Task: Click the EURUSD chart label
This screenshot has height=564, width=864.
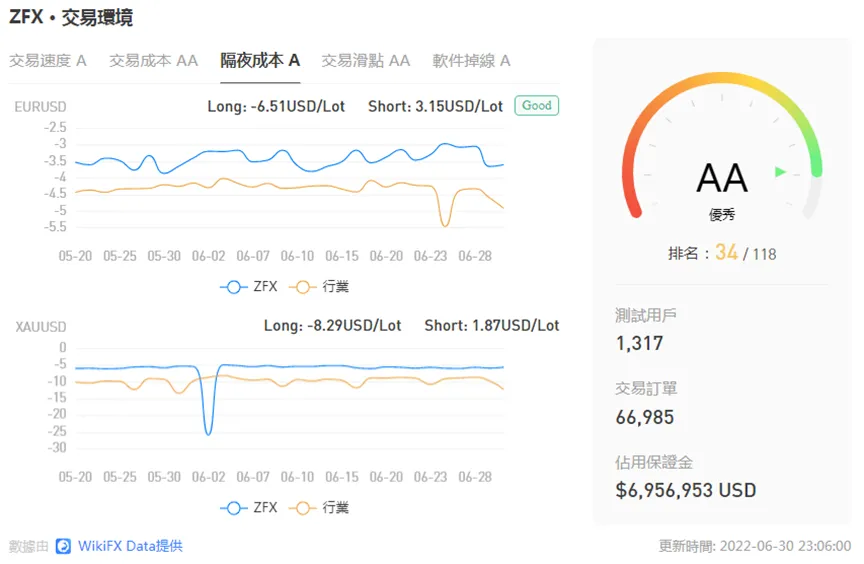Action: 40,107
